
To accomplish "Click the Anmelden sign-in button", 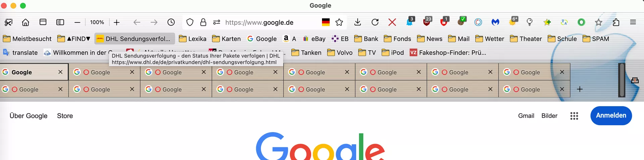I will tap(611, 115).
